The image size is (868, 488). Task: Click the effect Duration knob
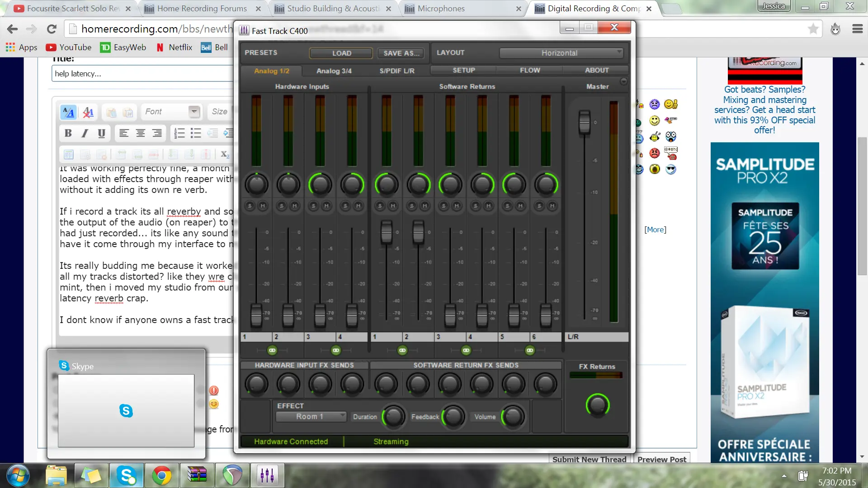click(393, 417)
